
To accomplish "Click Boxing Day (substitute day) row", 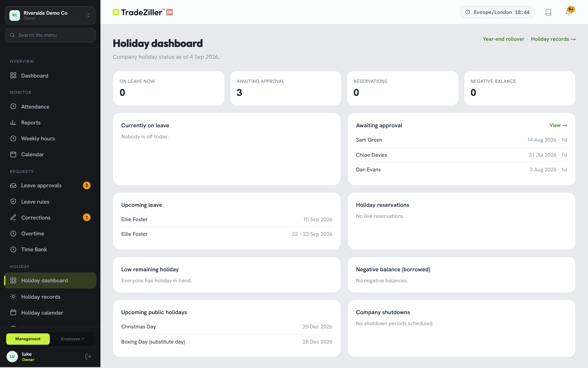I will tap(227, 342).
